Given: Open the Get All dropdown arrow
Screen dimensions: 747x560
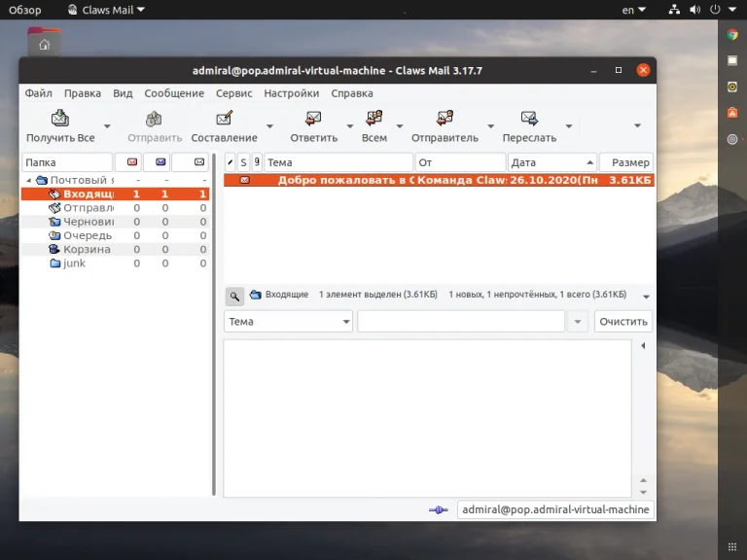Looking at the screenshot, I should pyautogui.click(x=107, y=126).
